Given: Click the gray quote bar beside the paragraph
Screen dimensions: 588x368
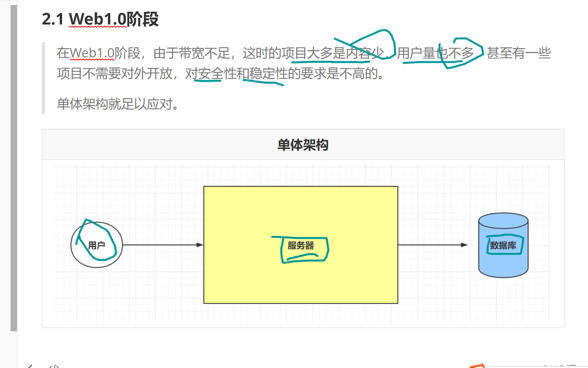Looking at the screenshot, I should 43,78.
